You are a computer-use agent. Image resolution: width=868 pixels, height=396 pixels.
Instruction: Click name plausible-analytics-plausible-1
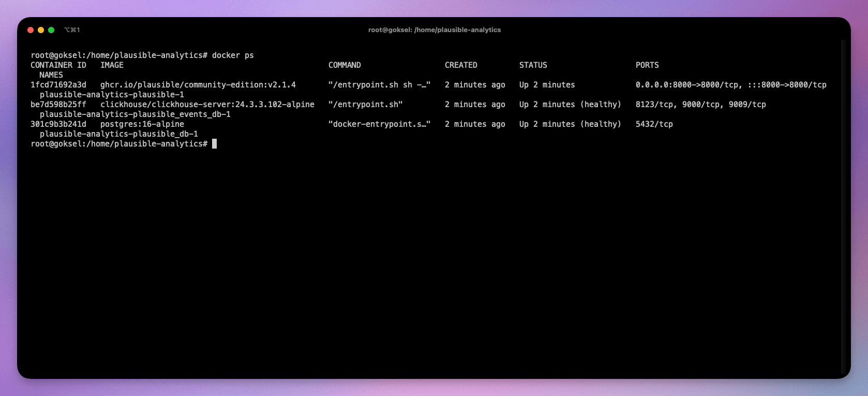coord(112,95)
